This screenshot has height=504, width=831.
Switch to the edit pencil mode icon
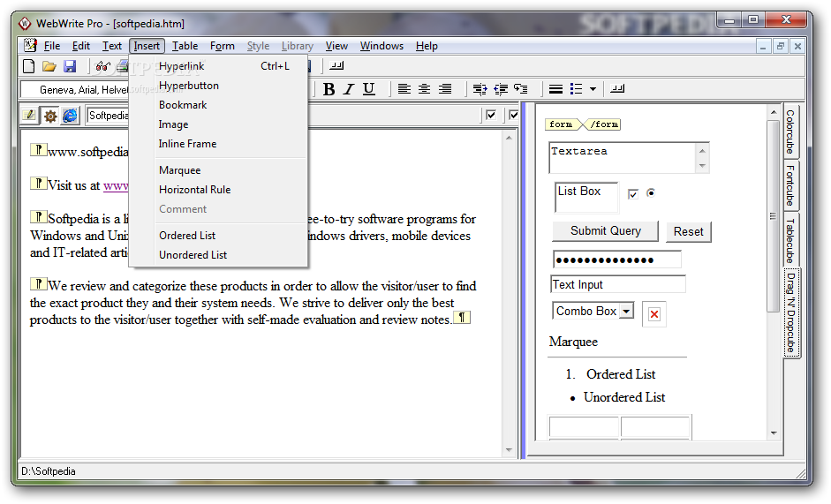point(30,115)
